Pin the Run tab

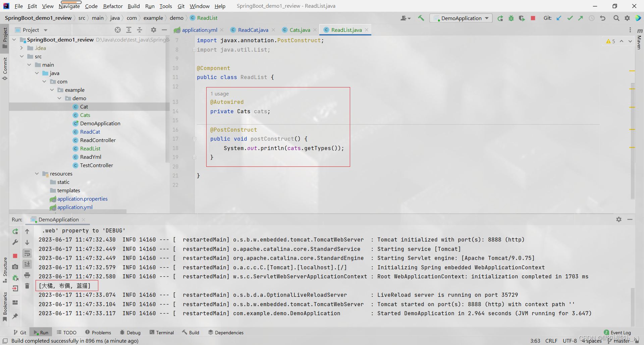pos(15,316)
